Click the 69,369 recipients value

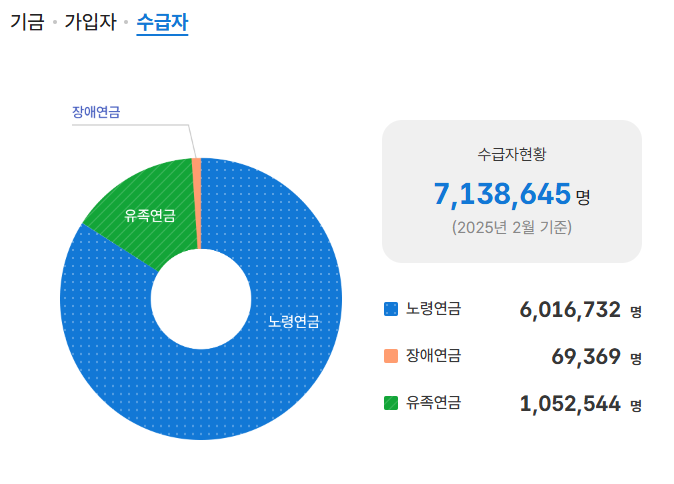click(586, 357)
